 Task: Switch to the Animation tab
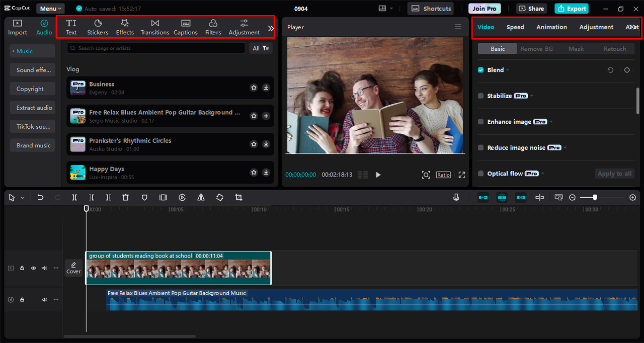pos(551,27)
